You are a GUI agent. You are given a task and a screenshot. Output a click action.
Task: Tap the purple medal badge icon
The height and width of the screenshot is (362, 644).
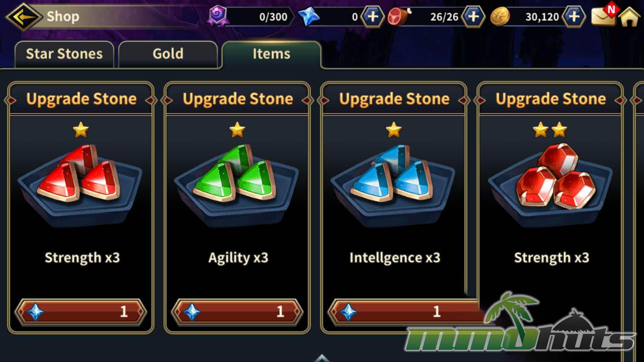(x=218, y=16)
